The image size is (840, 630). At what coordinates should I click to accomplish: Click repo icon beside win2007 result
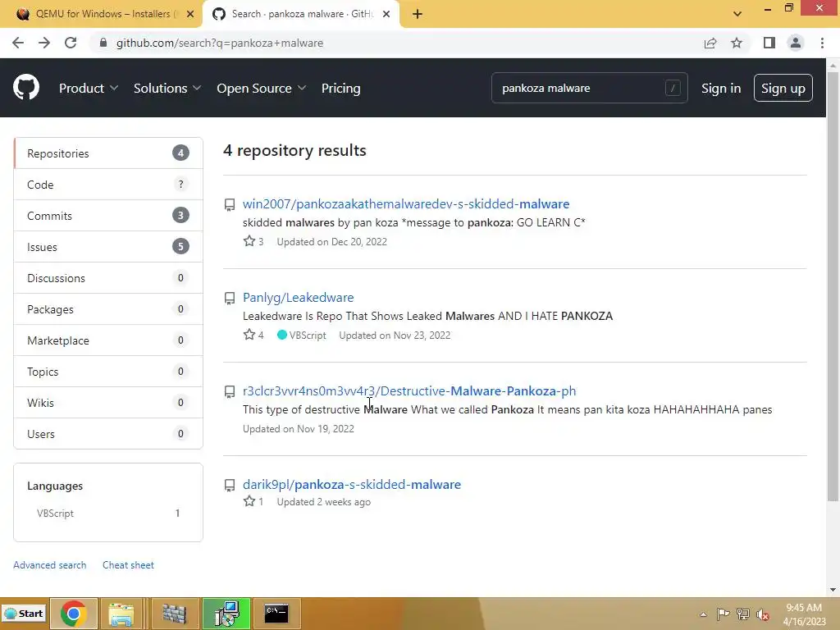230,204
